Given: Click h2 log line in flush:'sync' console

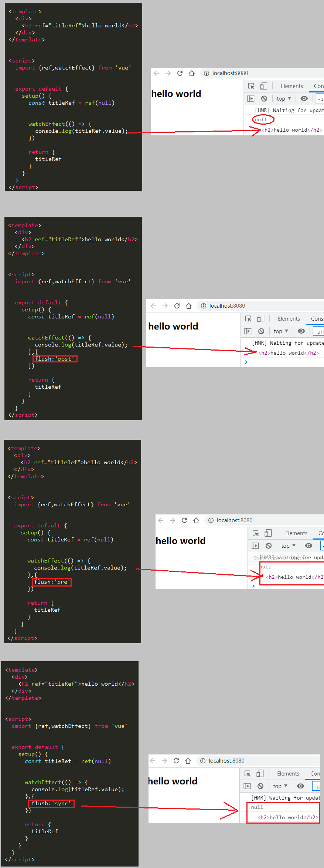Looking at the screenshot, I should (288, 817).
